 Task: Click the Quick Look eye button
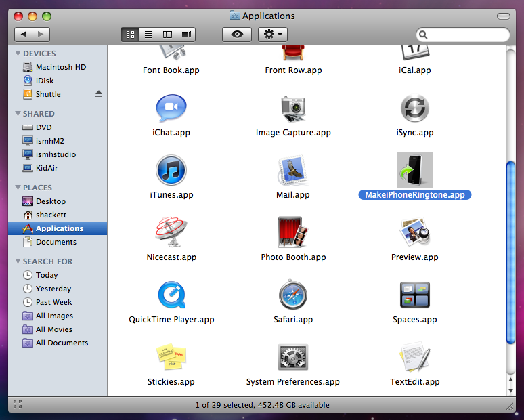click(x=237, y=35)
